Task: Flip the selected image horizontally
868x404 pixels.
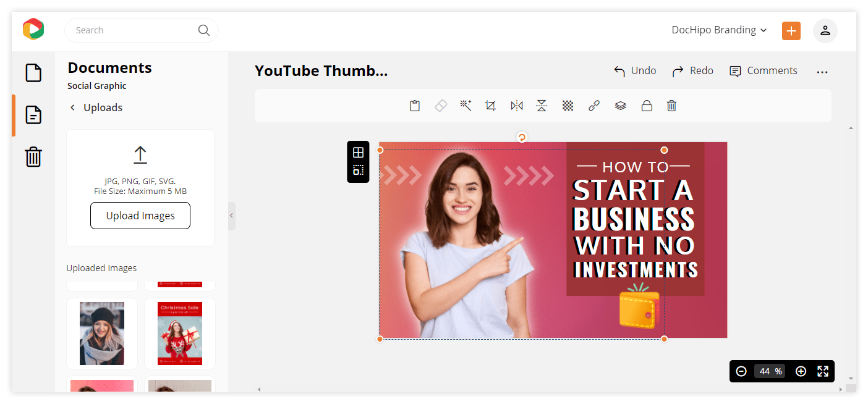Action: click(516, 105)
